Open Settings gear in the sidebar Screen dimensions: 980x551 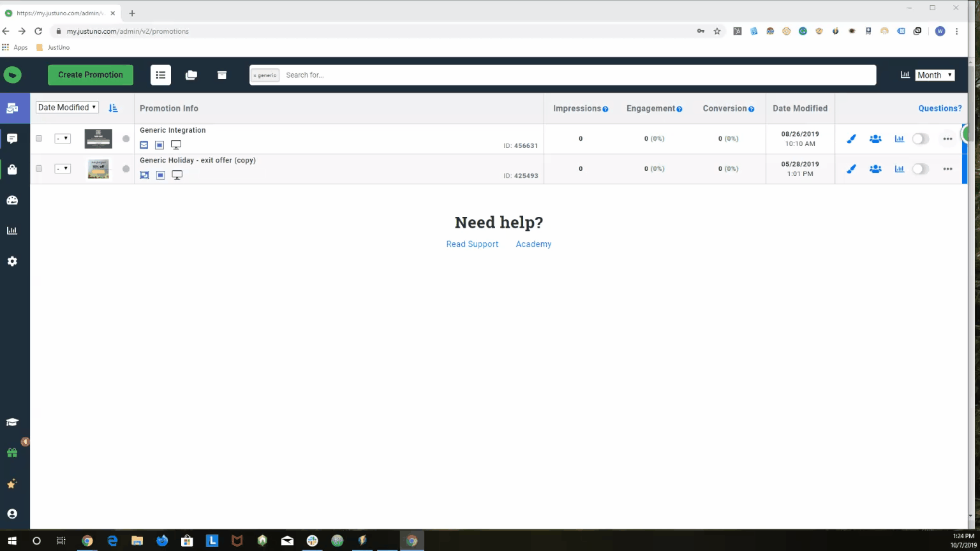(13, 261)
